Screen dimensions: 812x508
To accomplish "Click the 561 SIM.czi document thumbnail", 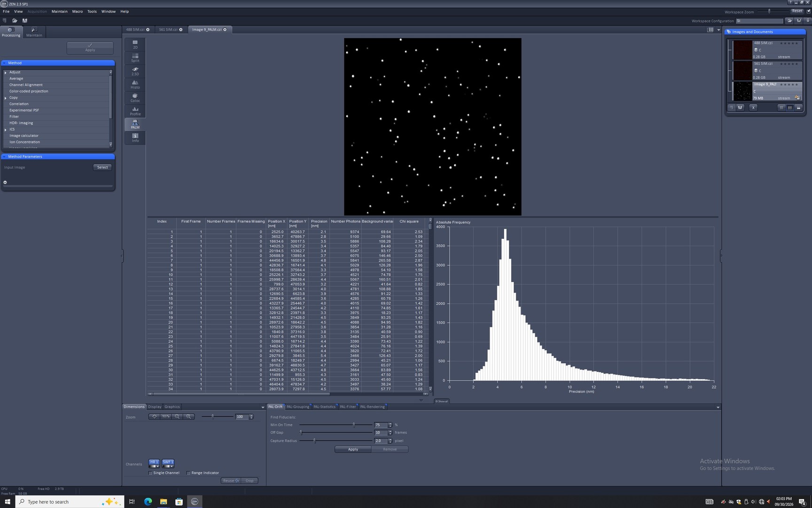I will click(742, 71).
